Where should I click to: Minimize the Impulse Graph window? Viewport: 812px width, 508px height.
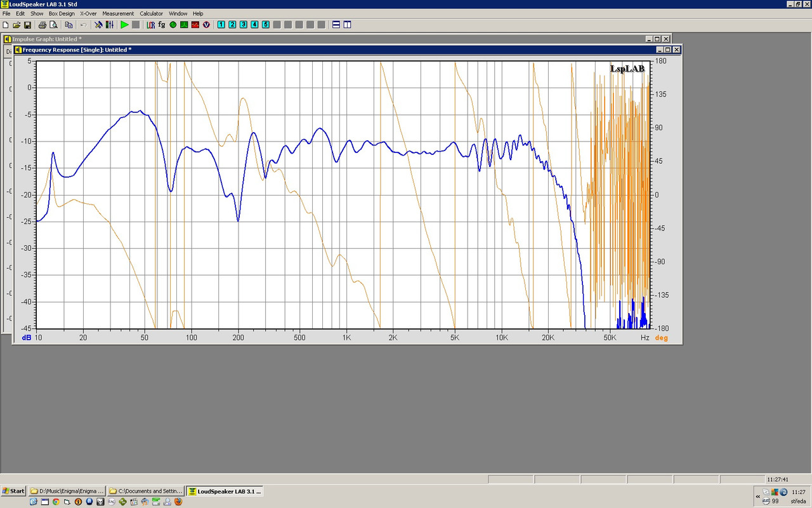648,39
